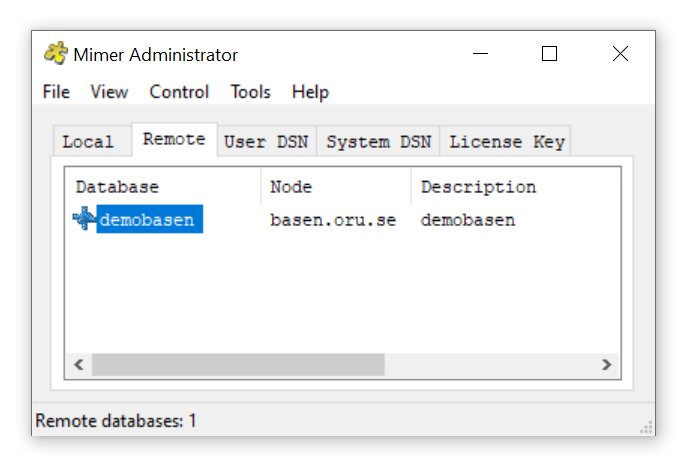Minimize the Mimer Administrator window
The height and width of the screenshot is (468, 691).
click(x=480, y=54)
